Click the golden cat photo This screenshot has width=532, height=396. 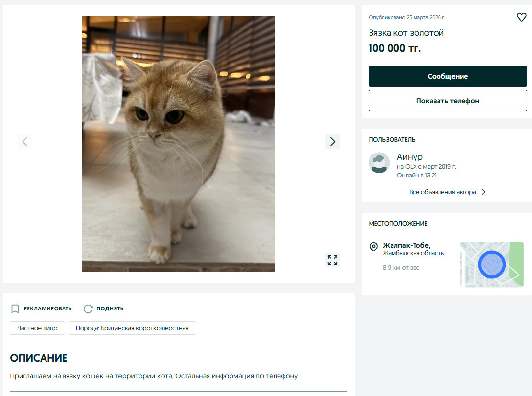(178, 143)
